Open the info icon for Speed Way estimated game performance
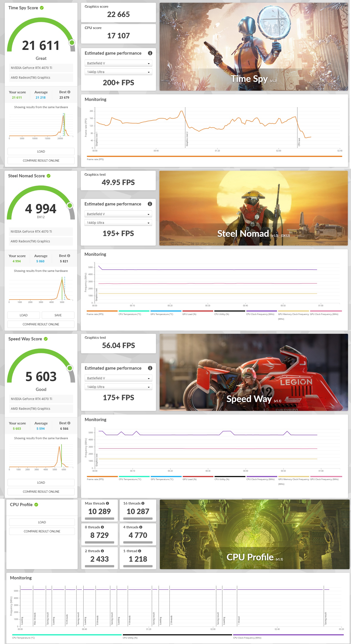Image resolution: width=351 pixels, height=644 pixels. (x=150, y=368)
